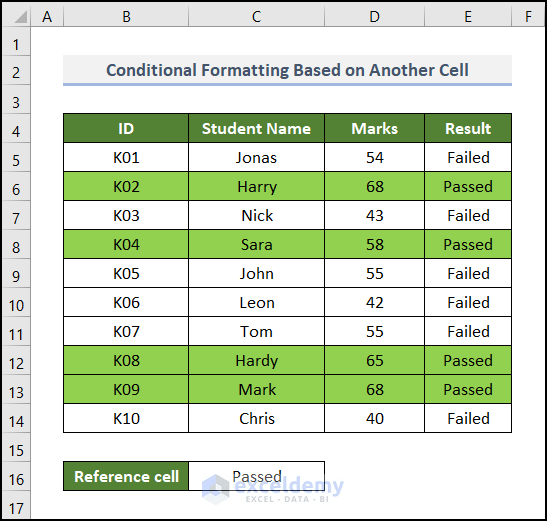Select row 12 header
The height and width of the screenshot is (521, 547).
[x=16, y=360]
